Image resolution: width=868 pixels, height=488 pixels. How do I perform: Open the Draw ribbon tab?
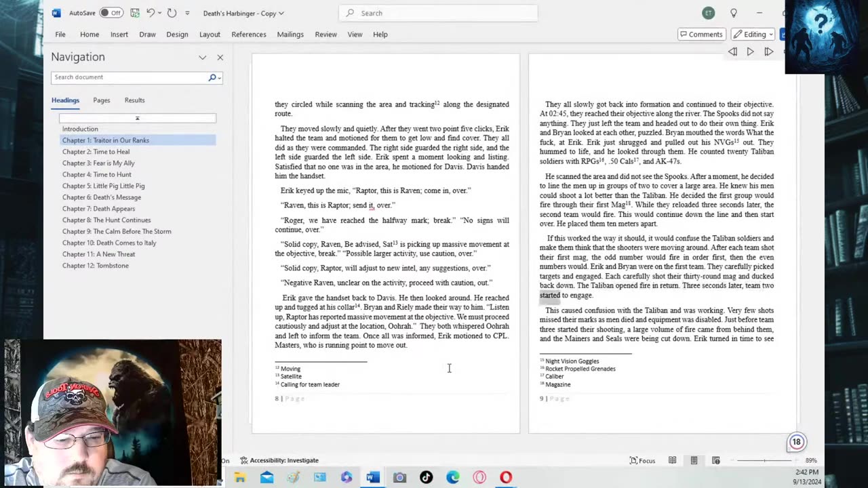point(147,34)
